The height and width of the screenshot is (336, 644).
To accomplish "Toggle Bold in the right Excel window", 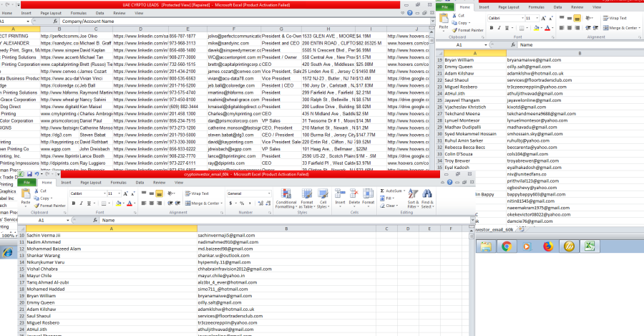I will pos(491,28).
